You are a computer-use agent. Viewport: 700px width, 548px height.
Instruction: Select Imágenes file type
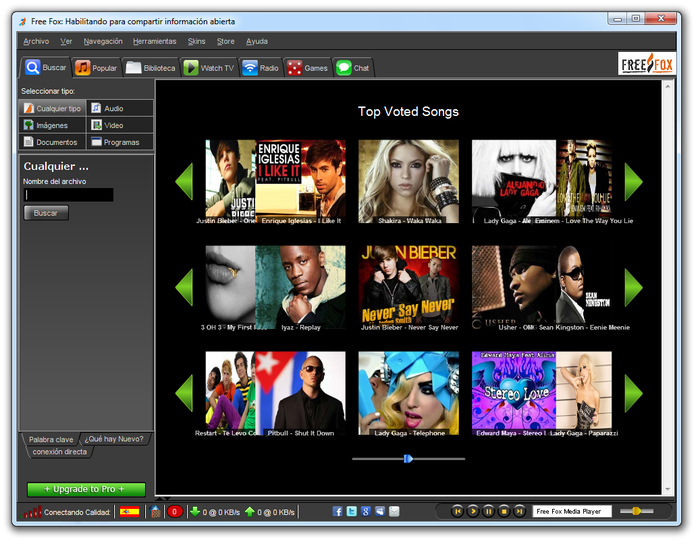pyautogui.click(x=52, y=125)
